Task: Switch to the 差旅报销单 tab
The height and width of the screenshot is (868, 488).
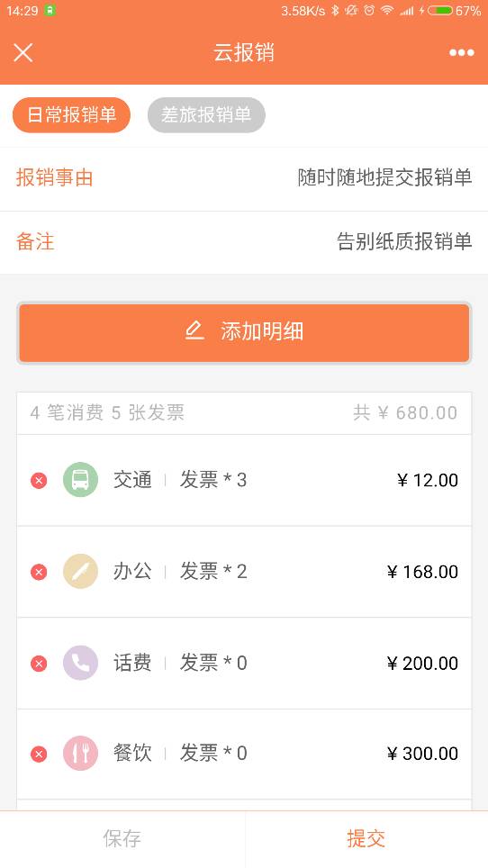Action: pos(206,115)
